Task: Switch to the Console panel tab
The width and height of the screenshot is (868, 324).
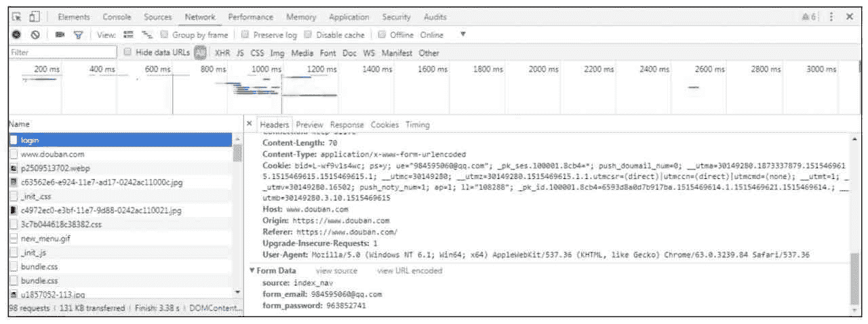Action: coord(117,17)
